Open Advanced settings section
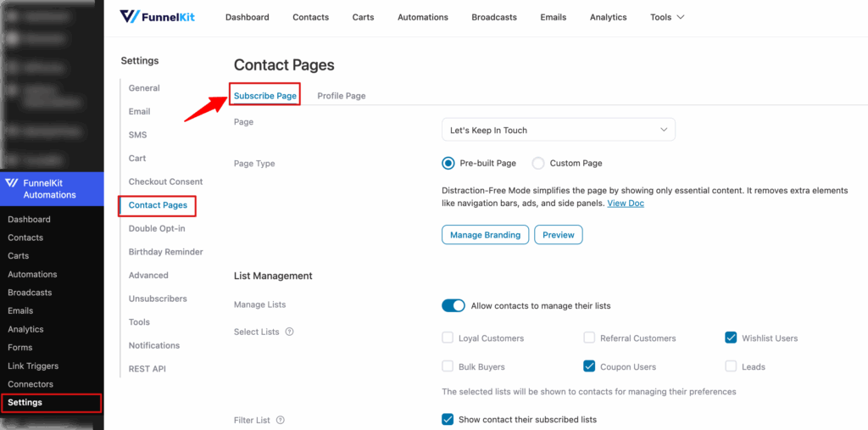The height and width of the screenshot is (430, 868). coord(148,275)
